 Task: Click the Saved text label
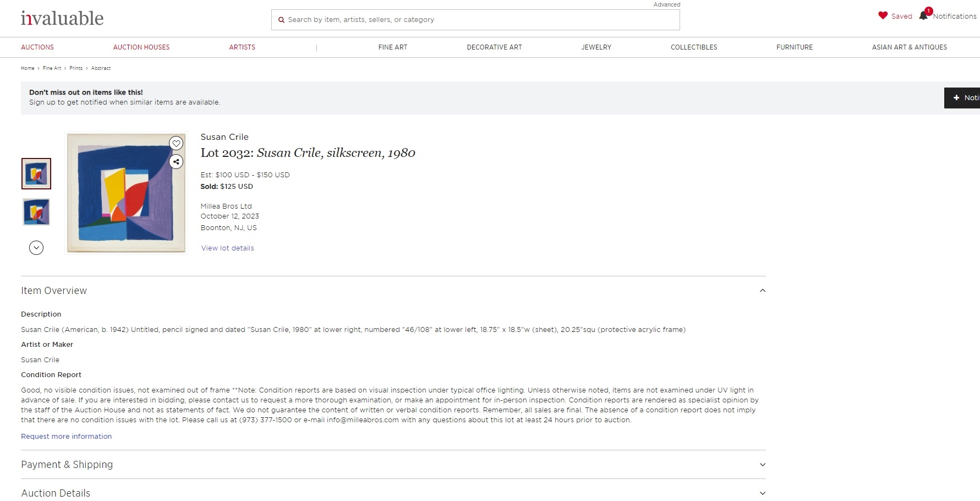click(901, 17)
